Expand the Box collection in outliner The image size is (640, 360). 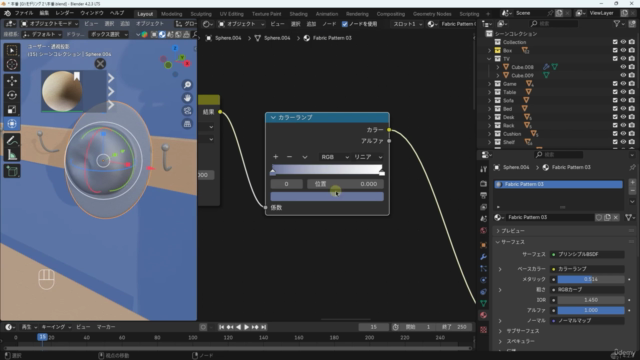[x=489, y=51]
